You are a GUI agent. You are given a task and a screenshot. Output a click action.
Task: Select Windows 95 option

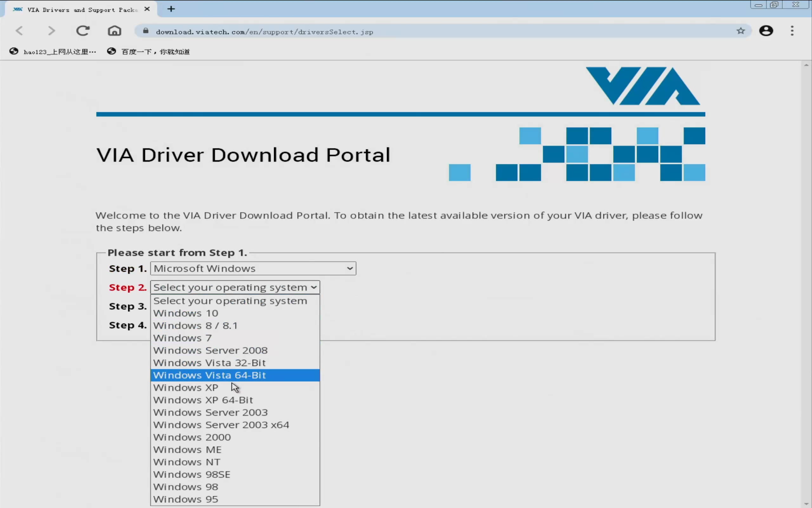pos(235,499)
